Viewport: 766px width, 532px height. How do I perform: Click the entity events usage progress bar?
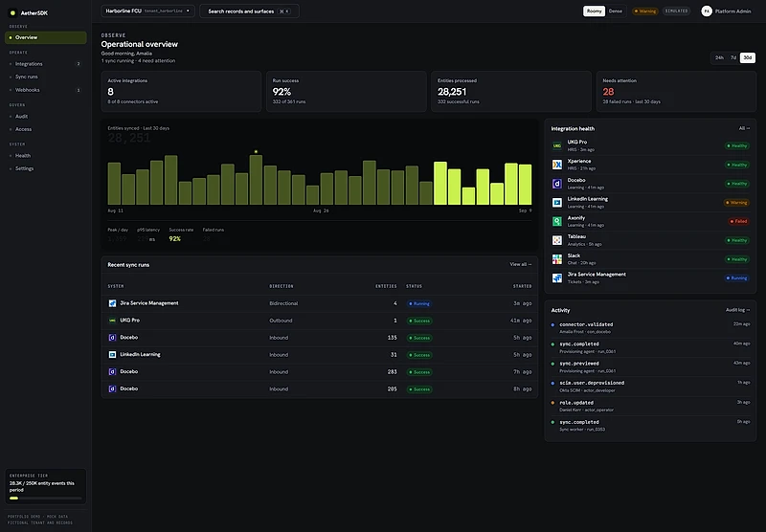tap(45, 499)
